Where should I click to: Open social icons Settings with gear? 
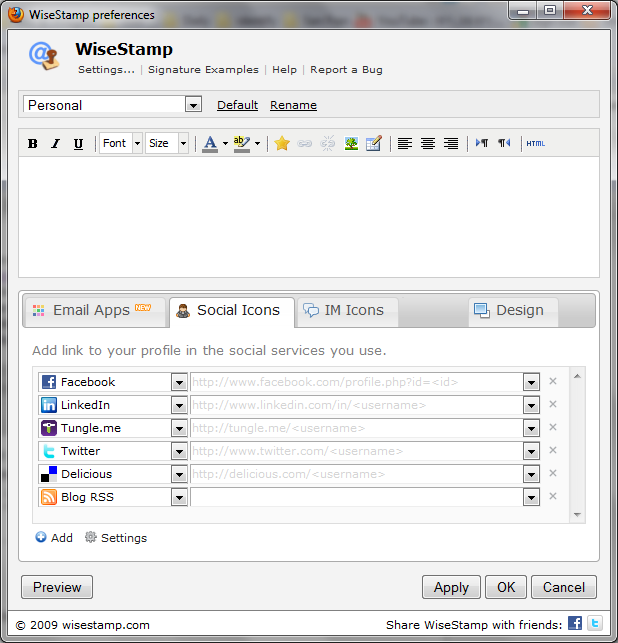(x=116, y=538)
